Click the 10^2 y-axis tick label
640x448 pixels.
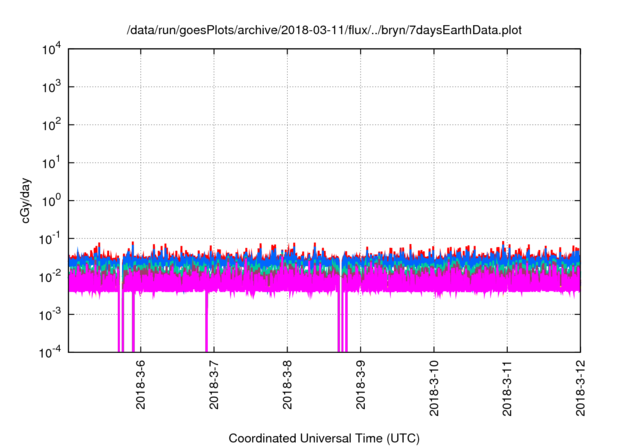[51, 125]
